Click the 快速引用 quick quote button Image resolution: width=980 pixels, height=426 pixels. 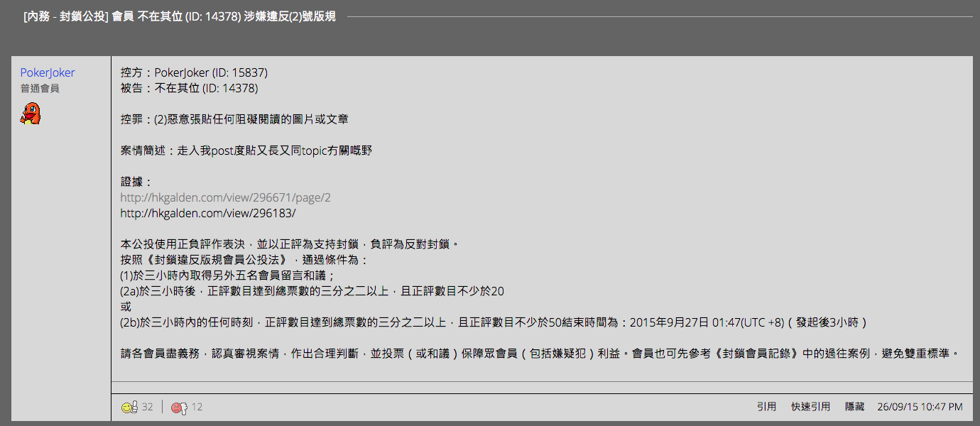pos(810,407)
